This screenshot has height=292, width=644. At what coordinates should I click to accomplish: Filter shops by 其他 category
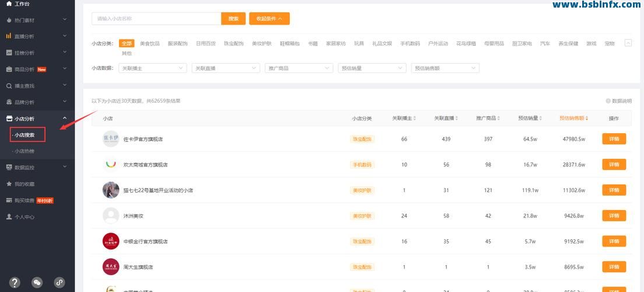point(127,53)
